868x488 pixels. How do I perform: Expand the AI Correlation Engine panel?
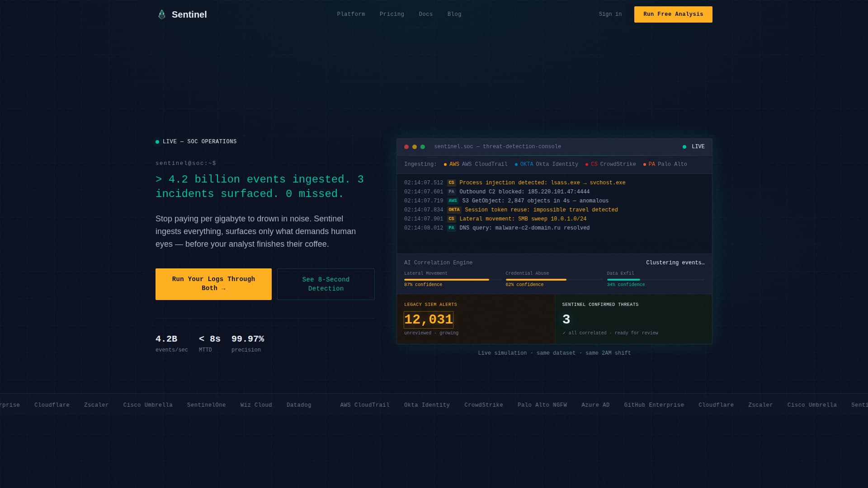click(438, 263)
